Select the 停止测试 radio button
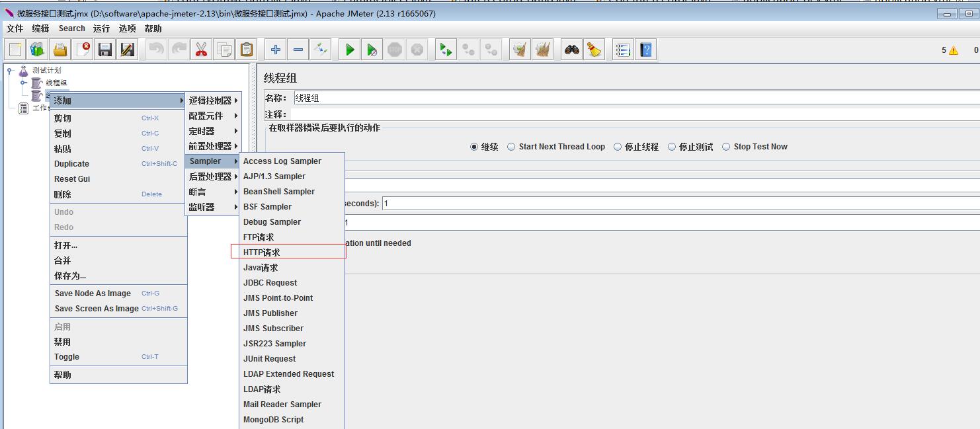 point(672,147)
